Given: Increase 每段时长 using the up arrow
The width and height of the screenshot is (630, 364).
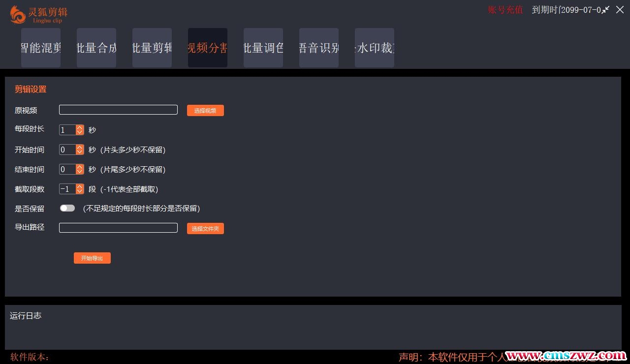Looking at the screenshot, I should (x=80, y=127).
